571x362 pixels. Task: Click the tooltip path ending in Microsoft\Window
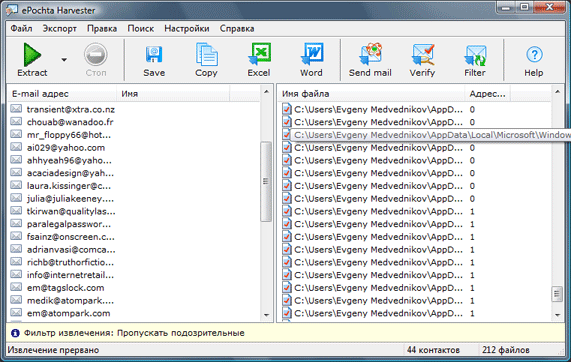432,135
